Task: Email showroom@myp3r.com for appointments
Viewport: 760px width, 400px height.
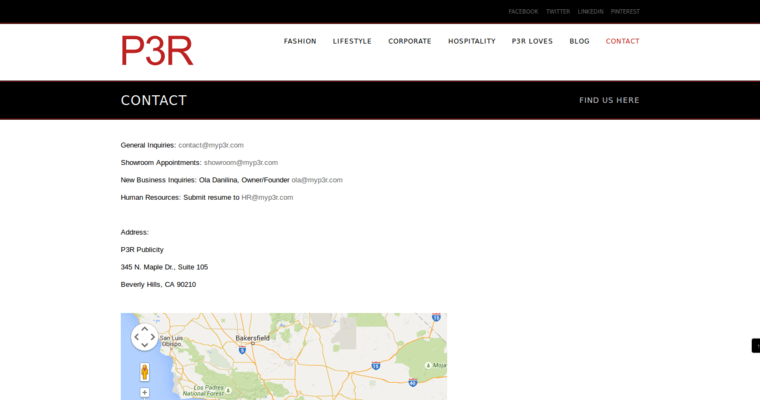Action: point(241,162)
